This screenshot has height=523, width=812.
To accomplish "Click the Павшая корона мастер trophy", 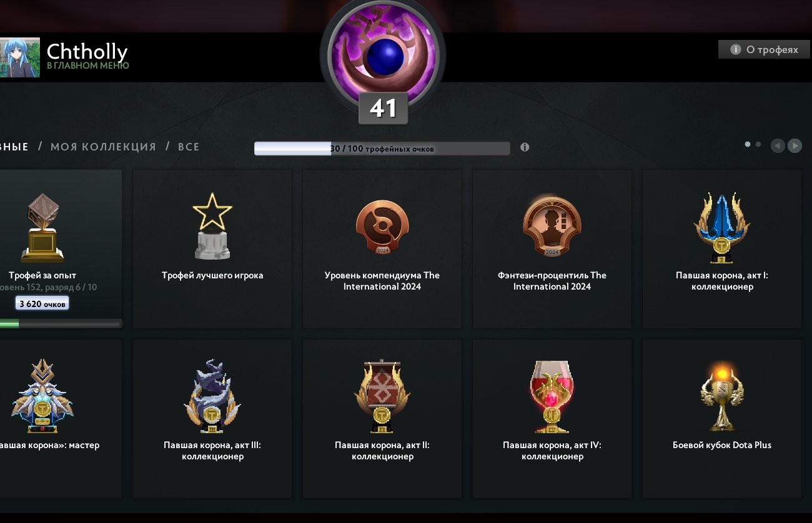I will [42, 396].
